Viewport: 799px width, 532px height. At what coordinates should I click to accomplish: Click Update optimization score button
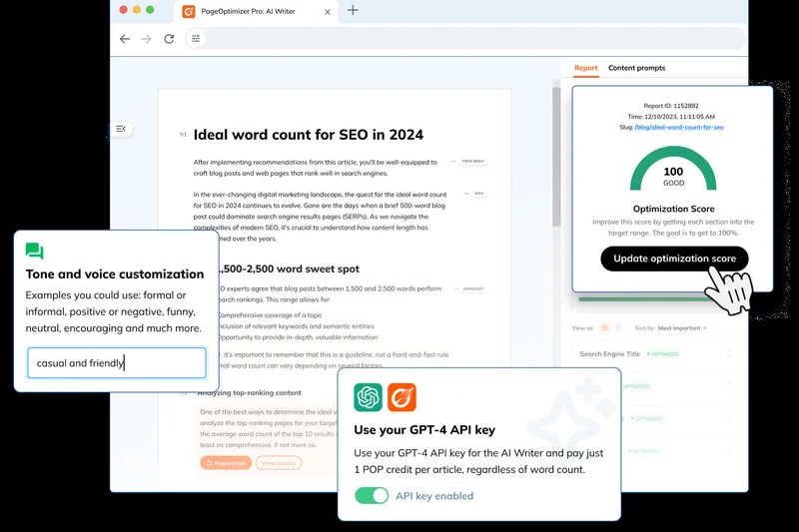tap(674, 259)
